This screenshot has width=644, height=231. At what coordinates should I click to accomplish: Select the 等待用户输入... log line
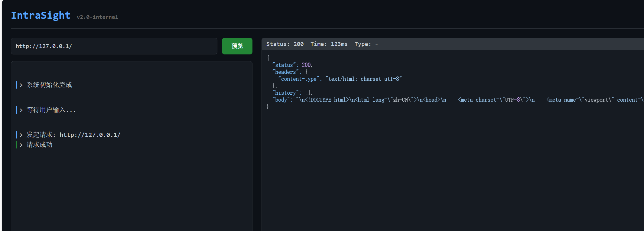point(51,110)
